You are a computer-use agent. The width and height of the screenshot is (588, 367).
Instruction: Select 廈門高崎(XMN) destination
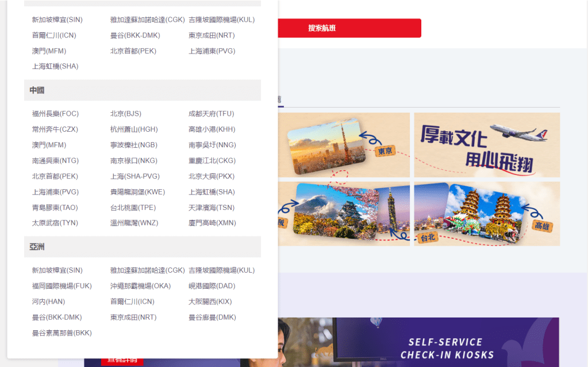click(212, 223)
